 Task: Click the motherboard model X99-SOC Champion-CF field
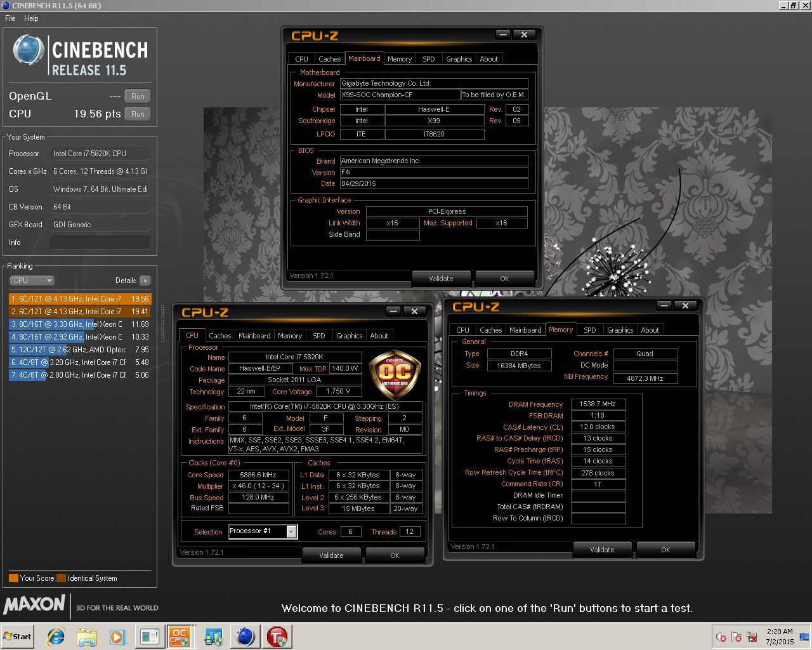tap(400, 95)
